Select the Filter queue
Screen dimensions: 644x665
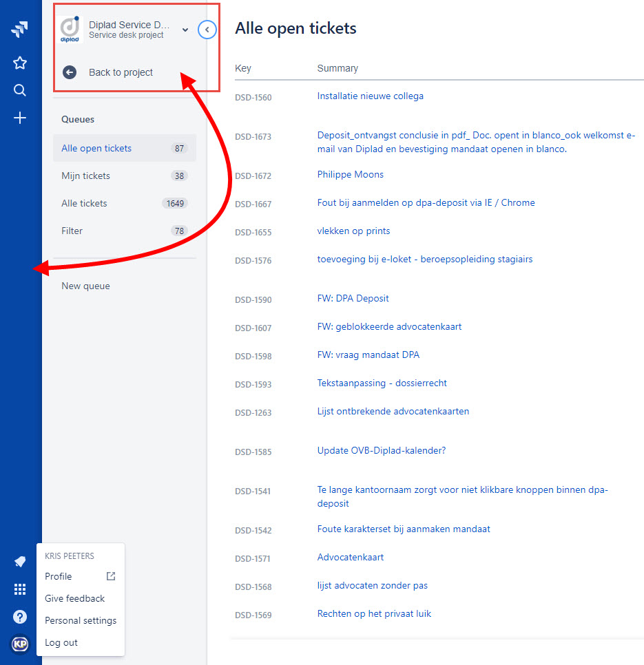click(x=124, y=231)
